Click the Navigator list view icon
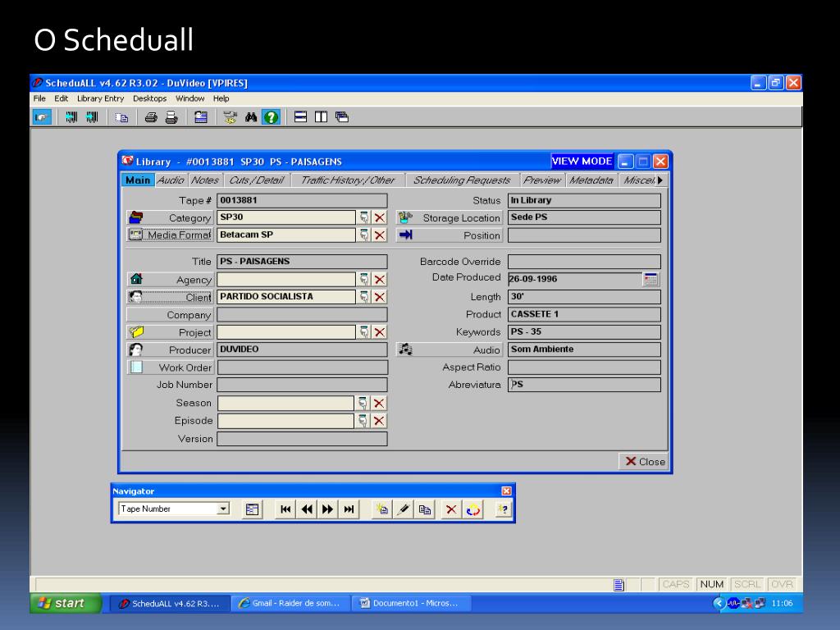The width and height of the screenshot is (840, 630). click(x=253, y=509)
